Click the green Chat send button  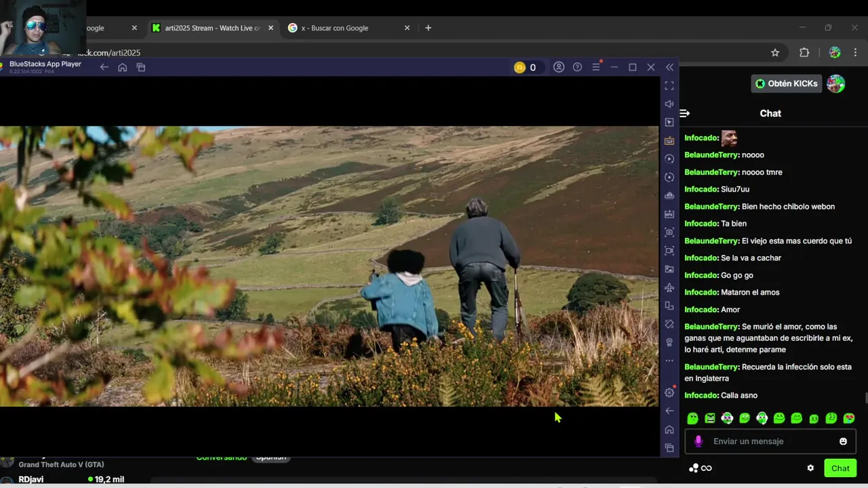pyautogui.click(x=840, y=468)
